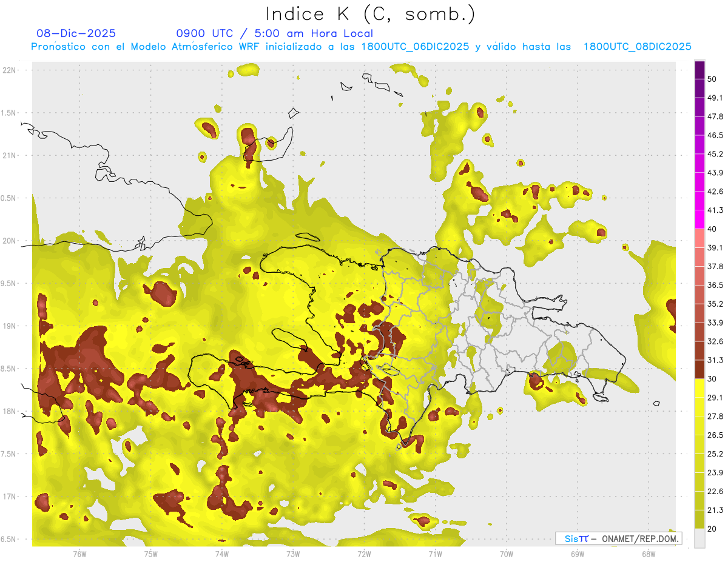This screenshot has height=562, width=728.
Task: Click the "68W" longitude label
Action: [649, 554]
